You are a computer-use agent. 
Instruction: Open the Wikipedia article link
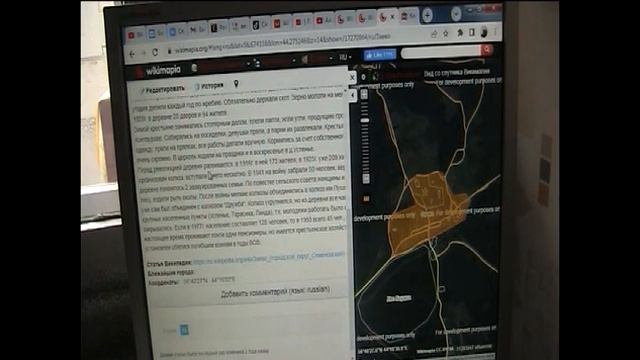point(269,258)
